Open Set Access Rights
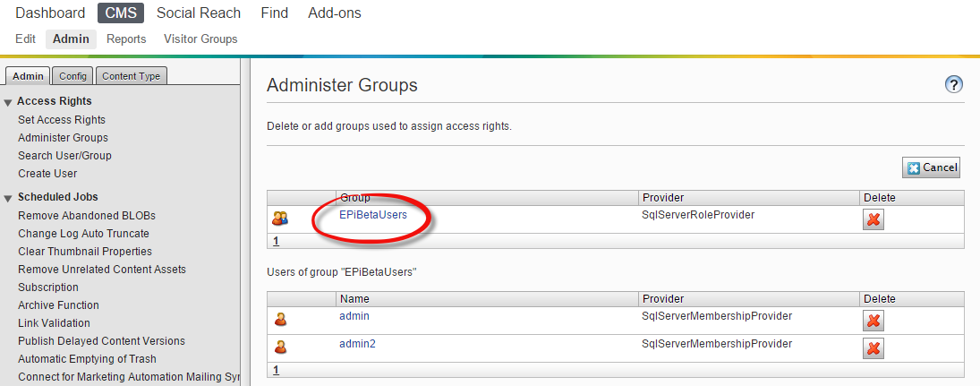Screen dimensions: 980x386 click(x=62, y=120)
